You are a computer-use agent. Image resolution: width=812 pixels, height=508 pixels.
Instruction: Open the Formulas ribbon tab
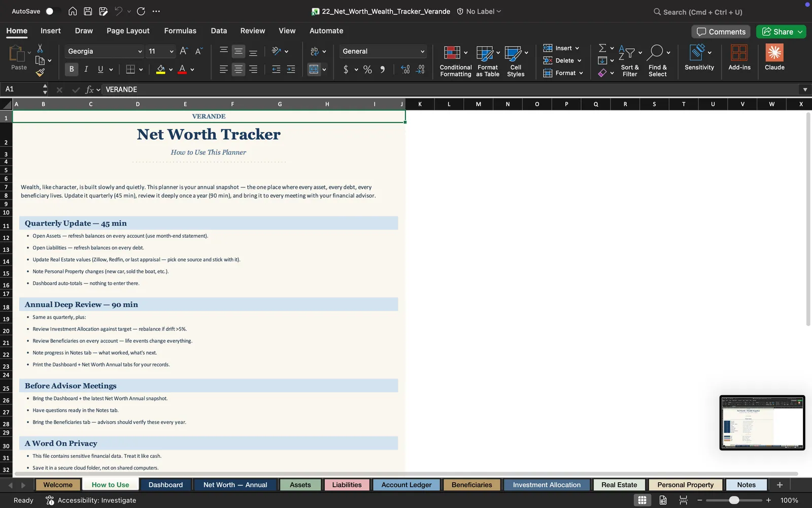pyautogui.click(x=180, y=30)
